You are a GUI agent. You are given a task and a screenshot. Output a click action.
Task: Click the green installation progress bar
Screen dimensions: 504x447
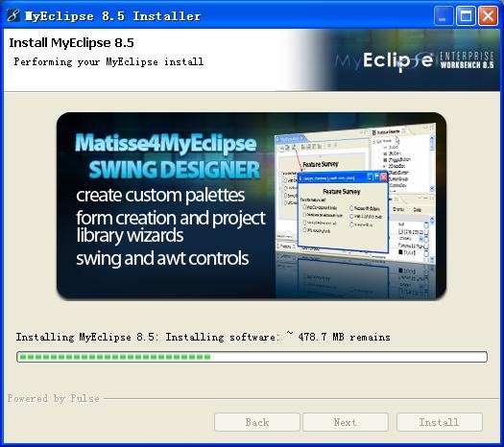(x=252, y=357)
